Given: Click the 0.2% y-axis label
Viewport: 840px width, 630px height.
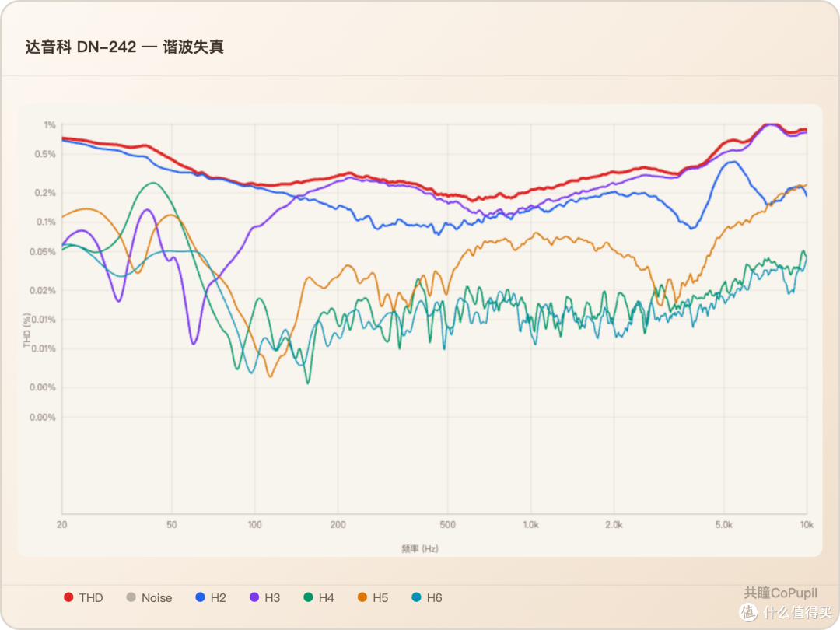Looking at the screenshot, I should point(46,193).
